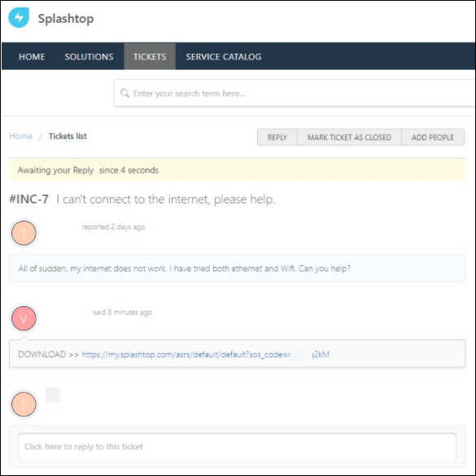476x476 pixels.
Task: Click the Tickets list breadcrumb
Action: click(x=68, y=136)
